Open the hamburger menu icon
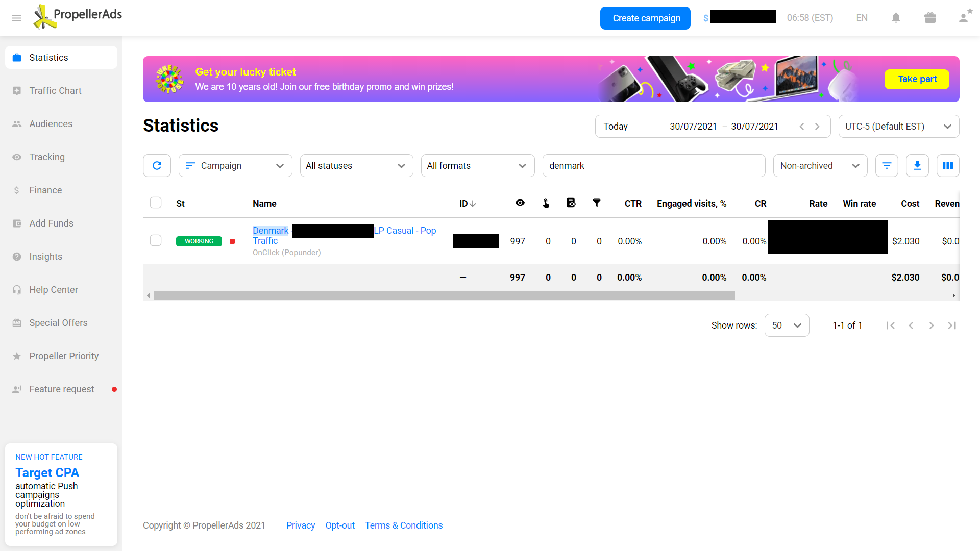 coord(16,18)
